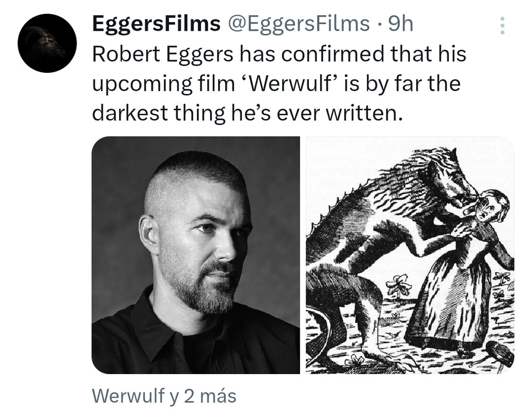This screenshot has height=410, width=532.
Task: Click the EggersFilms display name
Action: point(156,24)
